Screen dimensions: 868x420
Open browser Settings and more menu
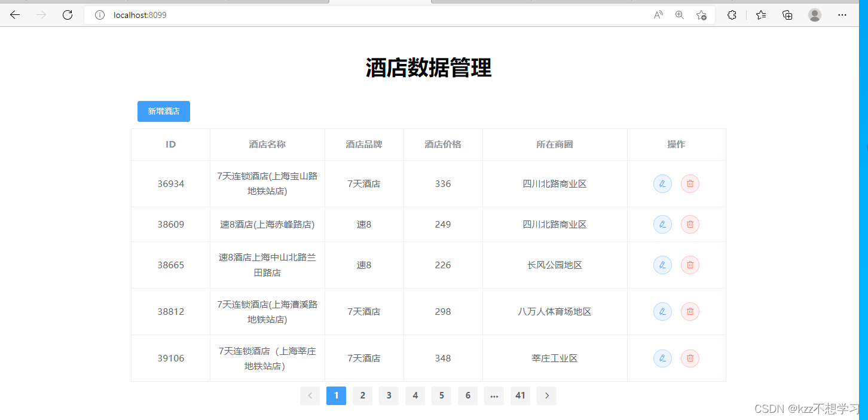click(842, 15)
